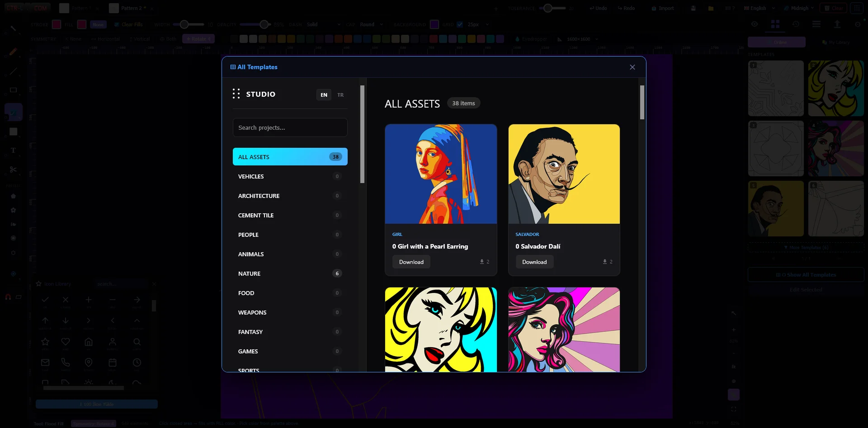Click Show All Templates button

click(x=806, y=275)
